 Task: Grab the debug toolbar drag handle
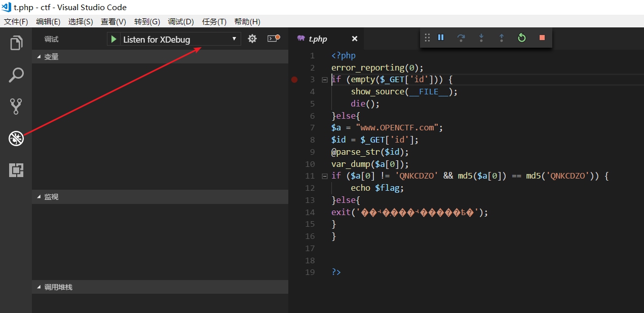pyautogui.click(x=427, y=38)
